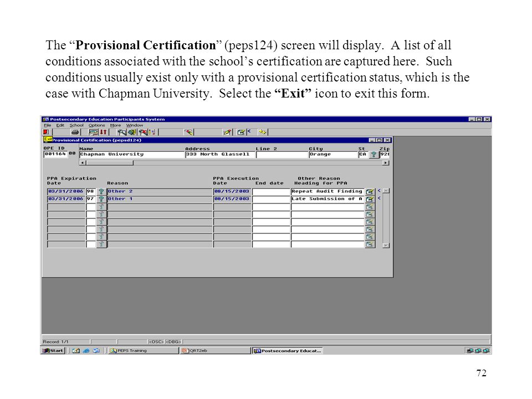Screen dimensions: 532x399
Task: Click the yellow and red dotted toolbar icon
Action: coord(152,132)
